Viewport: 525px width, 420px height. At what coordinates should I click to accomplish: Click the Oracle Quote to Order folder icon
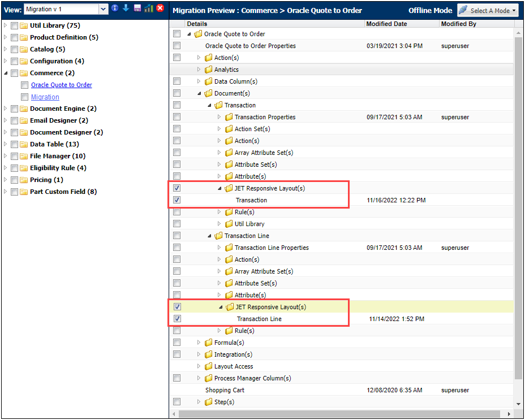pos(197,34)
